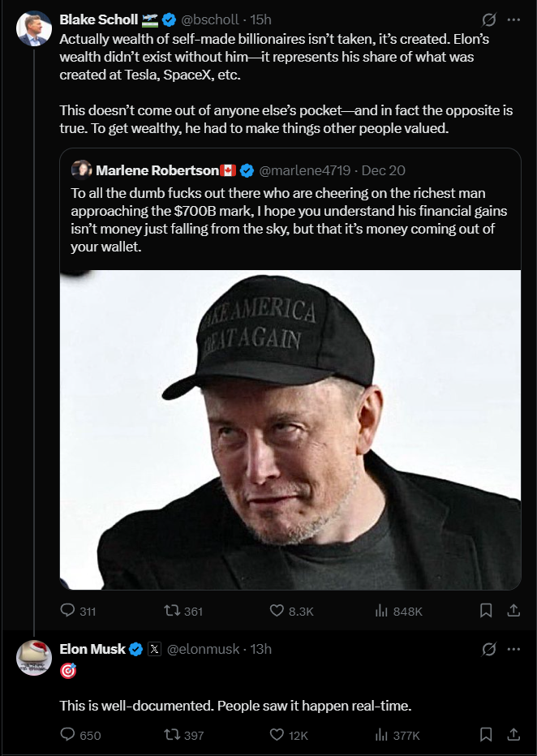Open Blake Scholl's profile avatar
The width and height of the screenshot is (537, 756).
tap(34, 29)
